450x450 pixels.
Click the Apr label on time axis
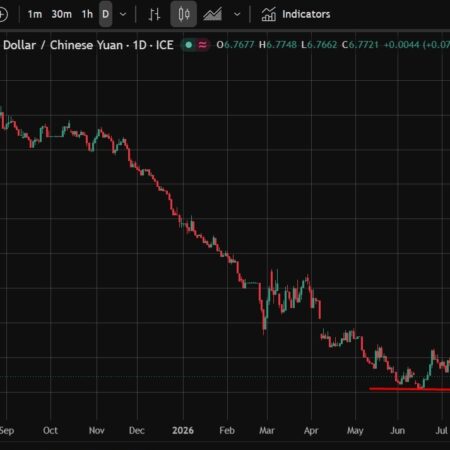click(311, 430)
